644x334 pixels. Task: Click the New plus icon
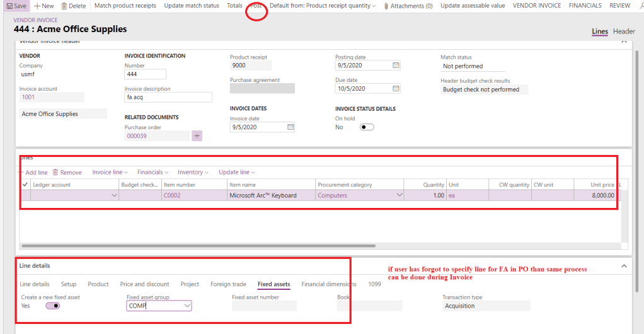tap(37, 6)
